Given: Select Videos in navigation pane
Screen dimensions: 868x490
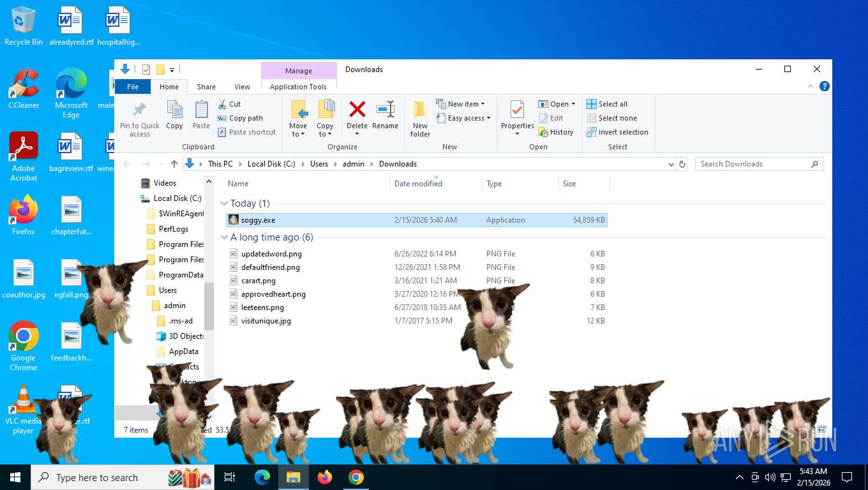Looking at the screenshot, I should click(x=165, y=183).
